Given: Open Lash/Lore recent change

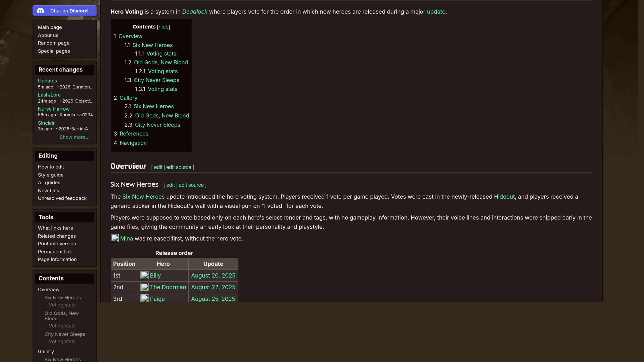Looking at the screenshot, I should point(49,95).
